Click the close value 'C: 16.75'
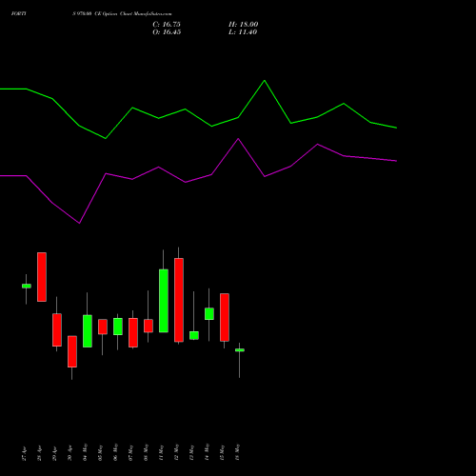This screenshot has height=476, width=476. click(167, 25)
